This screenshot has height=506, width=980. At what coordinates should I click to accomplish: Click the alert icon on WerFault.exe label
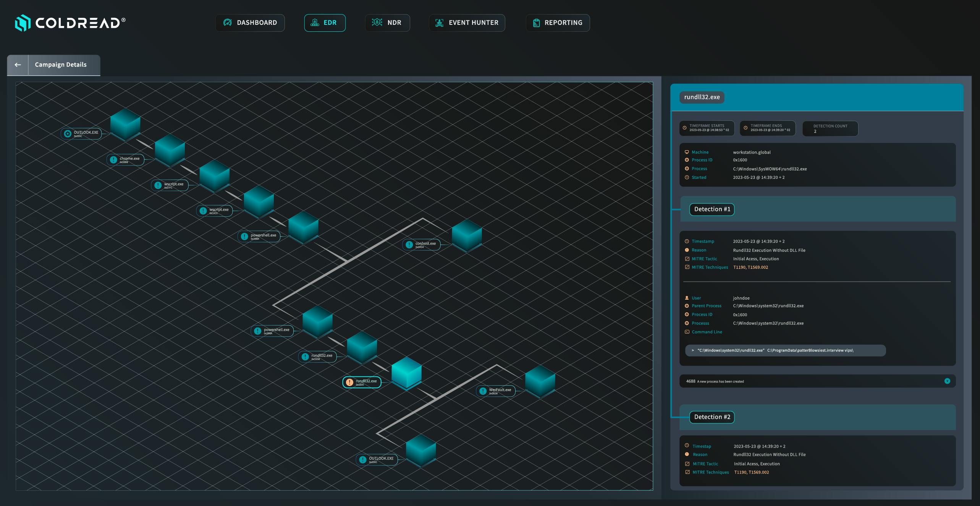tap(483, 391)
